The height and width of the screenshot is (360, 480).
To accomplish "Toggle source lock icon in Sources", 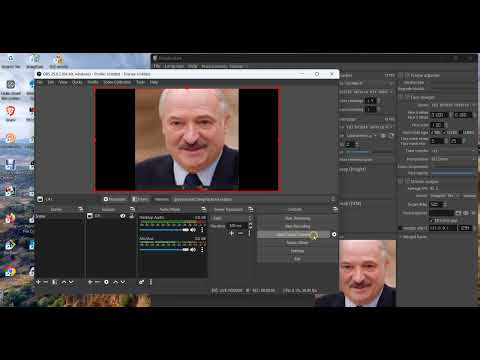I will tap(131, 216).
